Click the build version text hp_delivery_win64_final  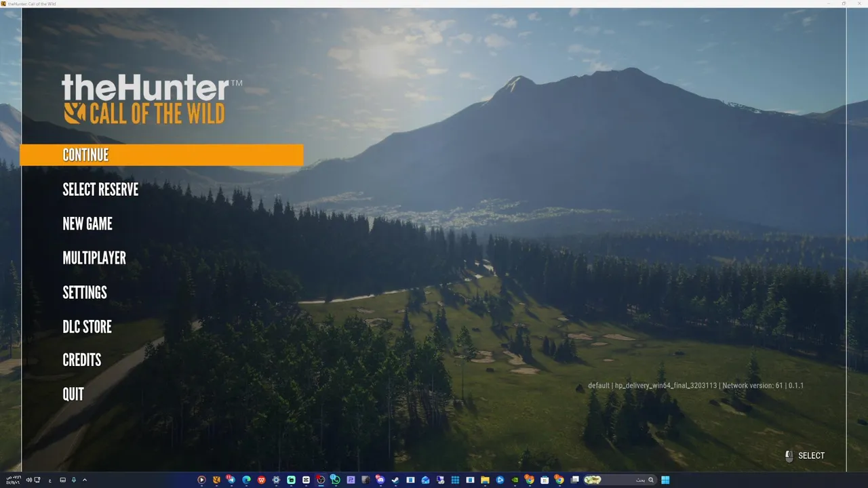665,386
